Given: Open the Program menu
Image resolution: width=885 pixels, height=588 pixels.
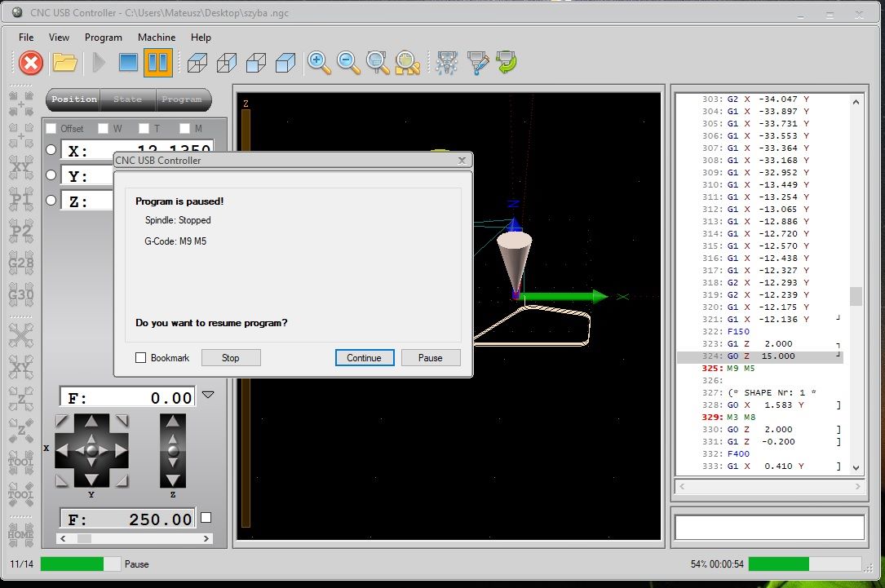Looking at the screenshot, I should click(x=104, y=38).
